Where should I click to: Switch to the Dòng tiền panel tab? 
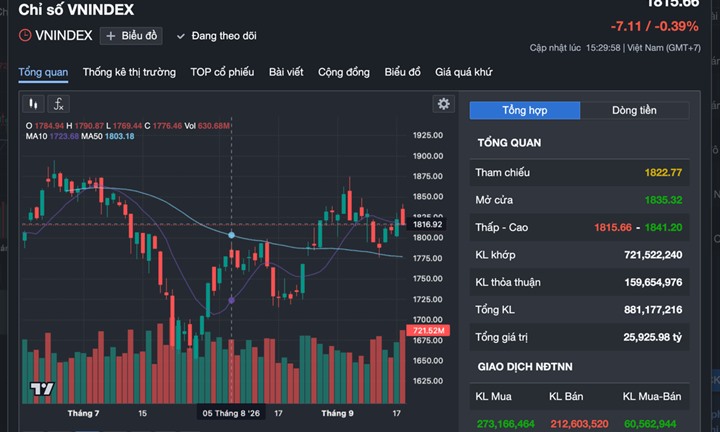click(634, 110)
